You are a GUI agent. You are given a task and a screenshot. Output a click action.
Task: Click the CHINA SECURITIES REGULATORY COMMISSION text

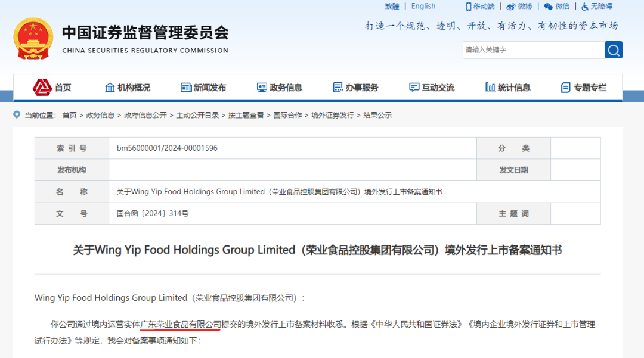pos(145,51)
